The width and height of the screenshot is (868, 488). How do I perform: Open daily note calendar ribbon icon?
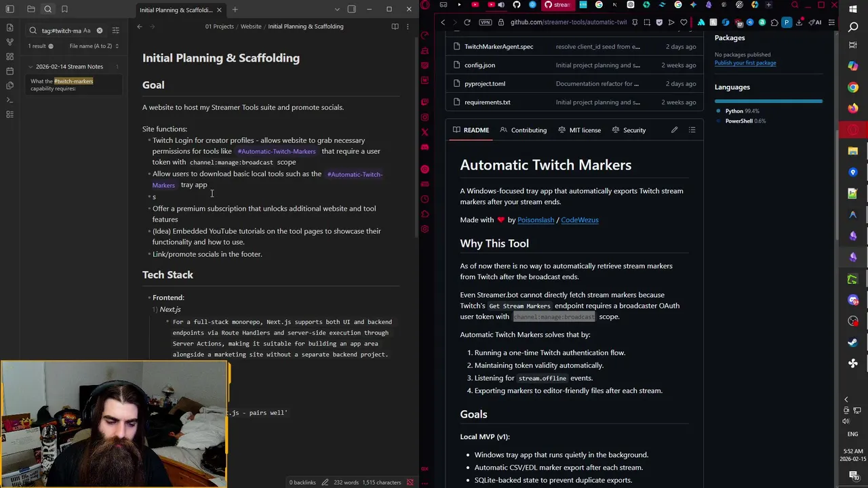coord(9,70)
